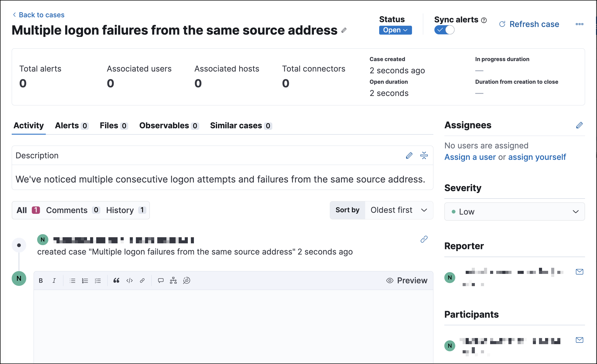
Task: Click the Sync alerts help icon
Action: pos(484,20)
